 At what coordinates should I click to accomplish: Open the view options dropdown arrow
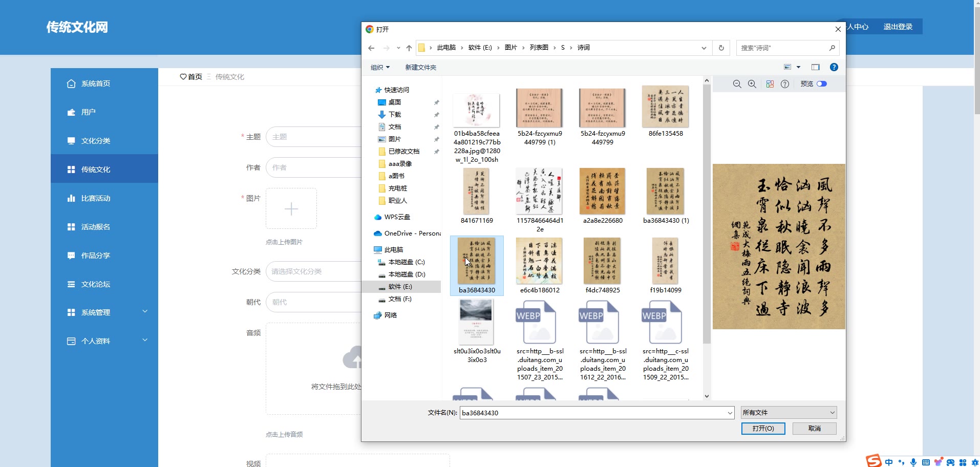click(x=798, y=67)
